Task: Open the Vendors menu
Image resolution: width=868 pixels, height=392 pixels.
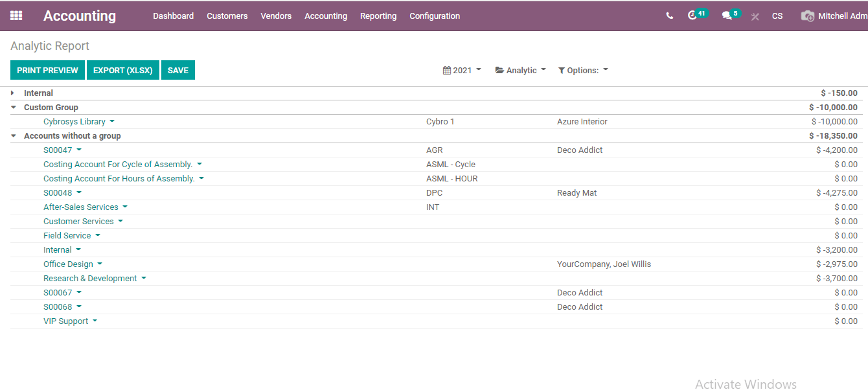Action: tap(276, 16)
